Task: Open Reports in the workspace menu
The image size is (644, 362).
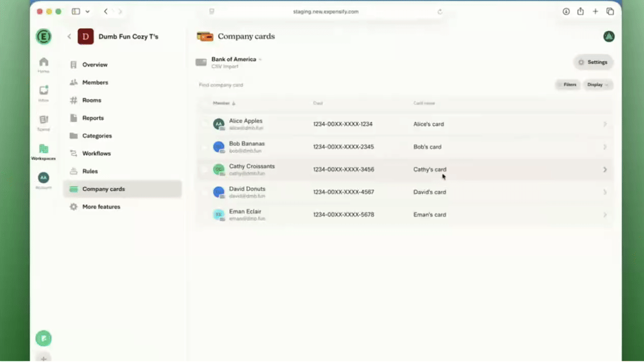Action: pyautogui.click(x=122, y=118)
